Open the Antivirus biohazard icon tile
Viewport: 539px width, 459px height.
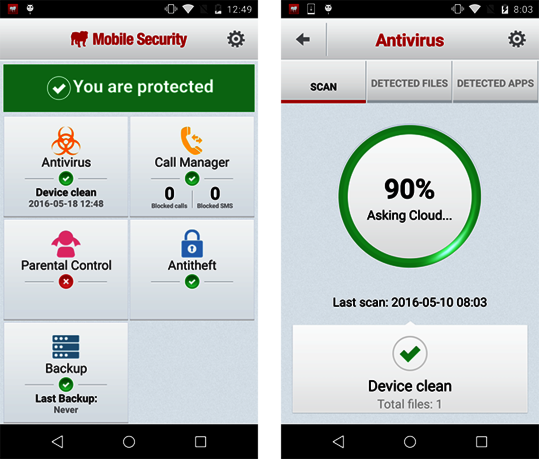click(66, 141)
